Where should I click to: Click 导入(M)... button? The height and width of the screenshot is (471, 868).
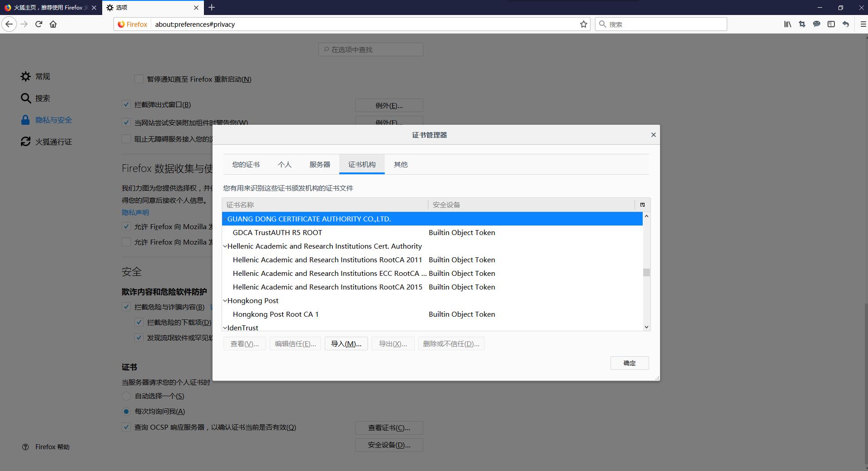(346, 343)
